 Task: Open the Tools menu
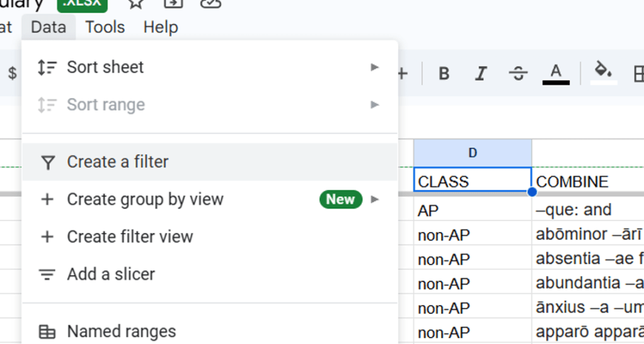pos(105,27)
